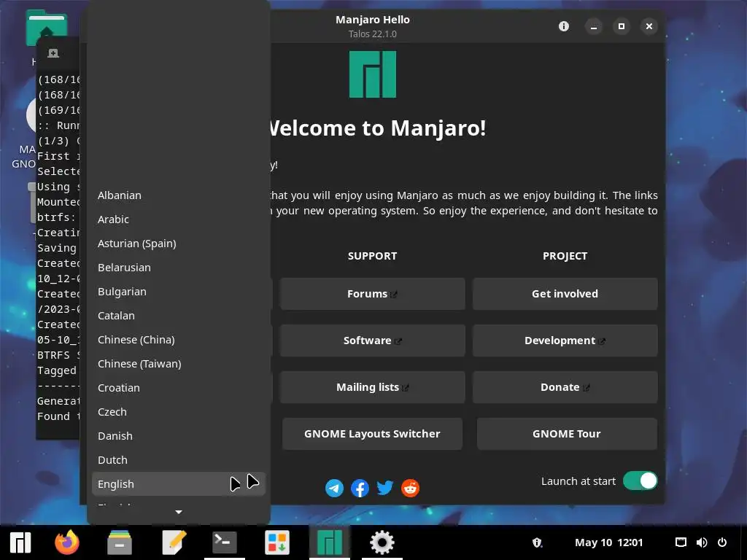
Task: Select Danish from the list
Action: [178, 436]
